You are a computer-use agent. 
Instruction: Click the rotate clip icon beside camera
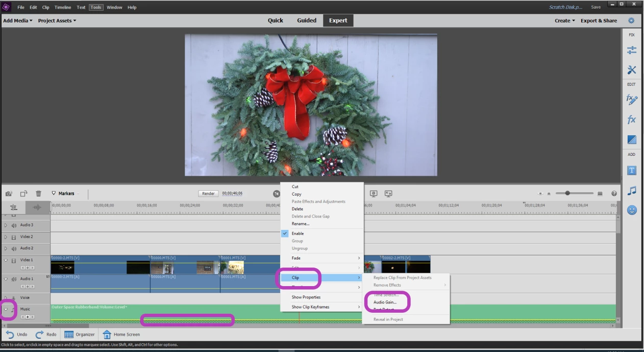click(24, 194)
